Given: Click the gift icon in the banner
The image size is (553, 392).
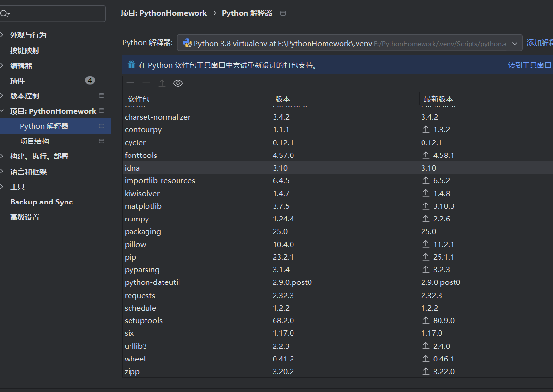Looking at the screenshot, I should point(131,65).
